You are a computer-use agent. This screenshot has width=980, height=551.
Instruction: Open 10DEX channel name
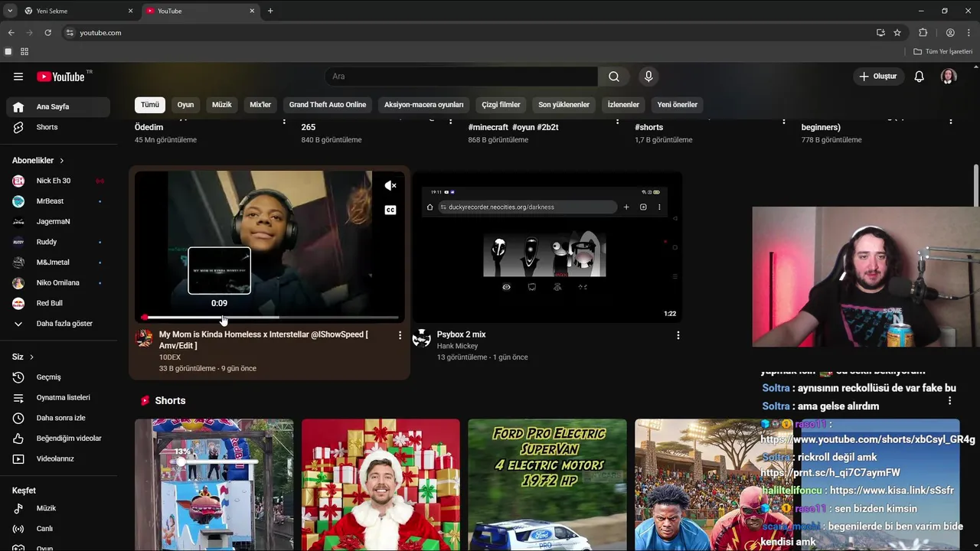[170, 357]
